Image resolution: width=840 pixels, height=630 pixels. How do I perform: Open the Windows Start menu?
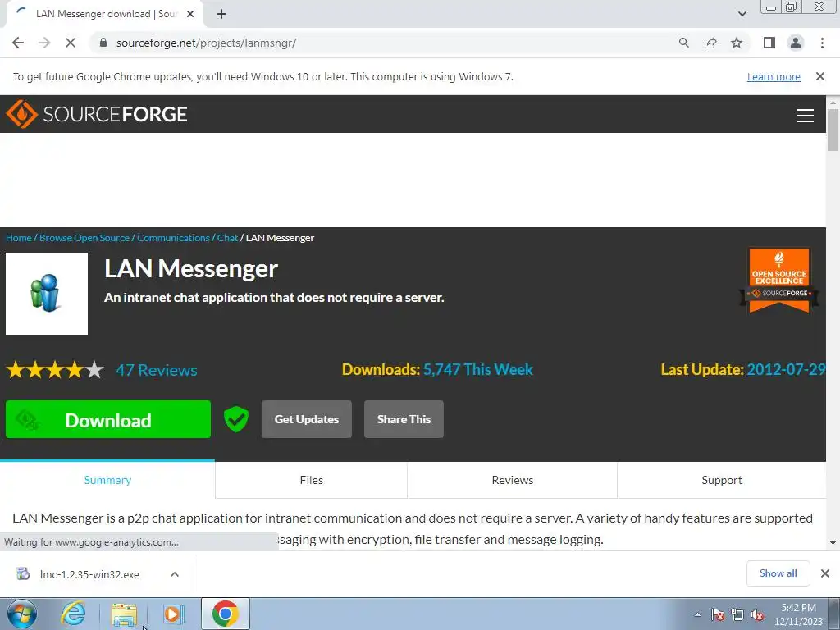pyautogui.click(x=22, y=614)
